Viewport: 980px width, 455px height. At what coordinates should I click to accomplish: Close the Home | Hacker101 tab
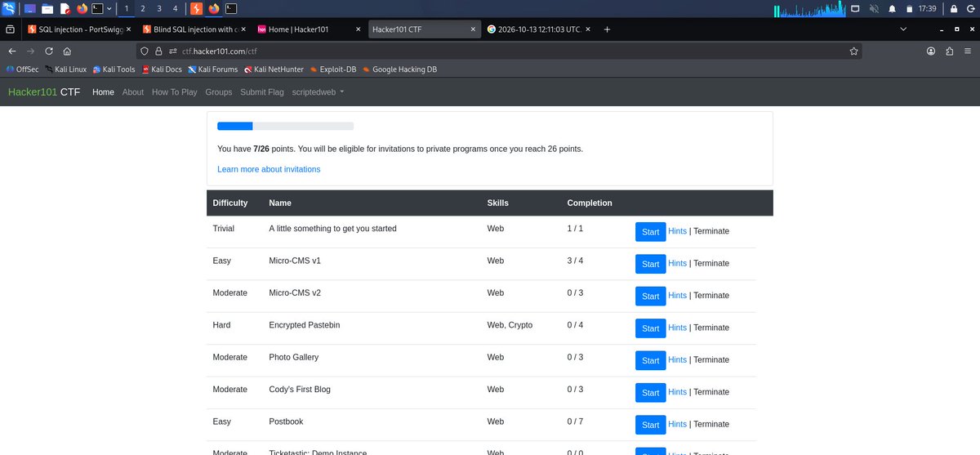[x=358, y=29]
